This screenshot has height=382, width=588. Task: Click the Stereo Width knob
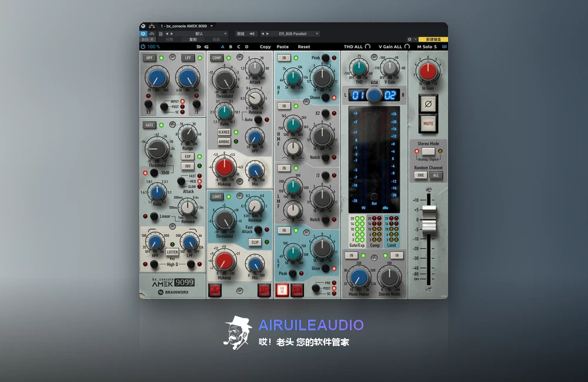tap(389, 278)
